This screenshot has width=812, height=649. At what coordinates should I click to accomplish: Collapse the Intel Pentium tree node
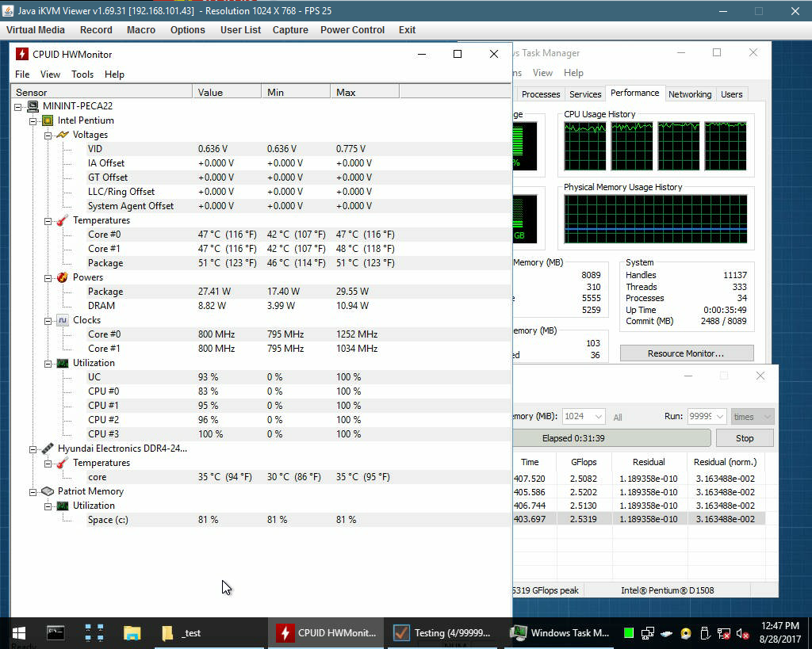33,121
